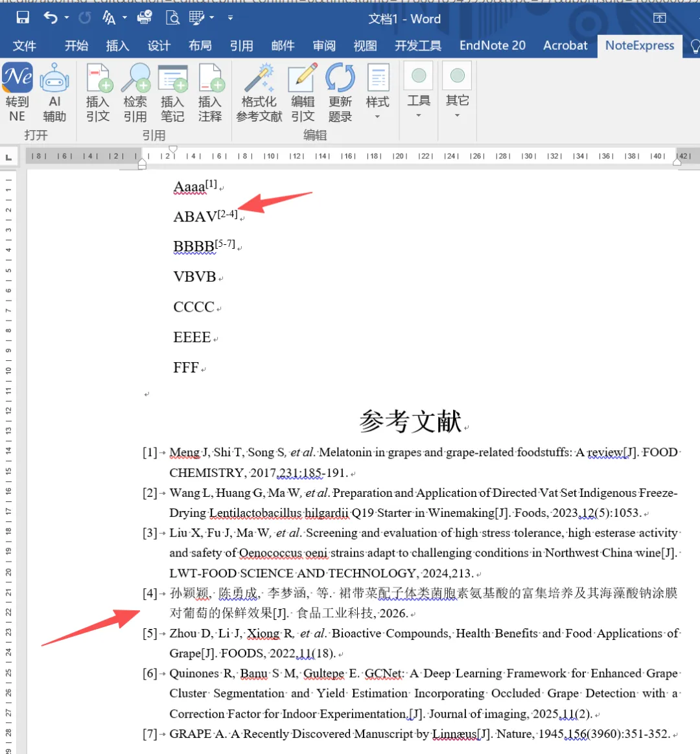Switch to the 布局 tab
This screenshot has height=754, width=700.
(200, 46)
